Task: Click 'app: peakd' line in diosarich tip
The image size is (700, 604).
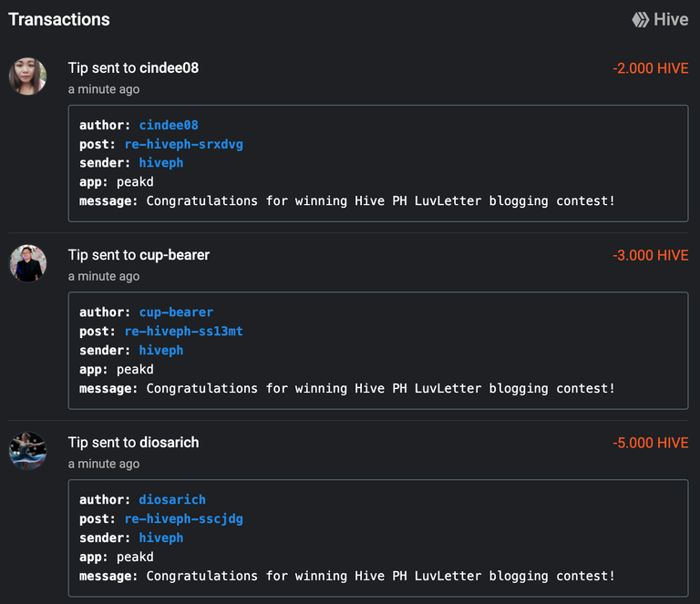Action: [x=117, y=557]
